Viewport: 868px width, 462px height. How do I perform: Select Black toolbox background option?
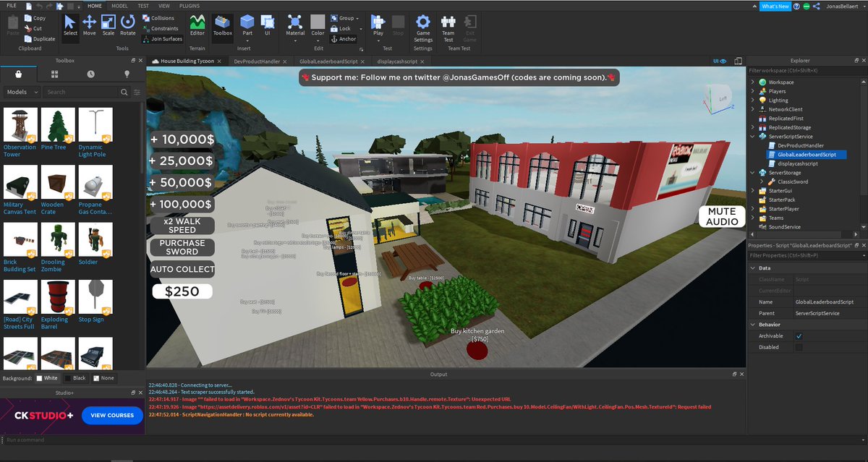(x=75, y=378)
